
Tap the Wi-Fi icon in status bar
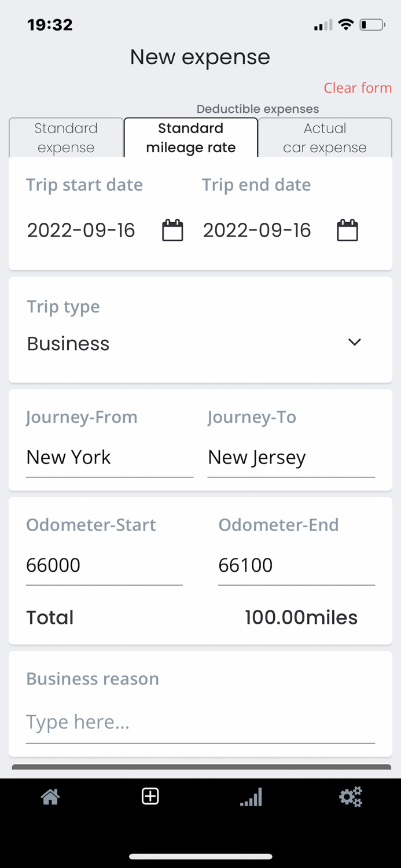(x=346, y=24)
